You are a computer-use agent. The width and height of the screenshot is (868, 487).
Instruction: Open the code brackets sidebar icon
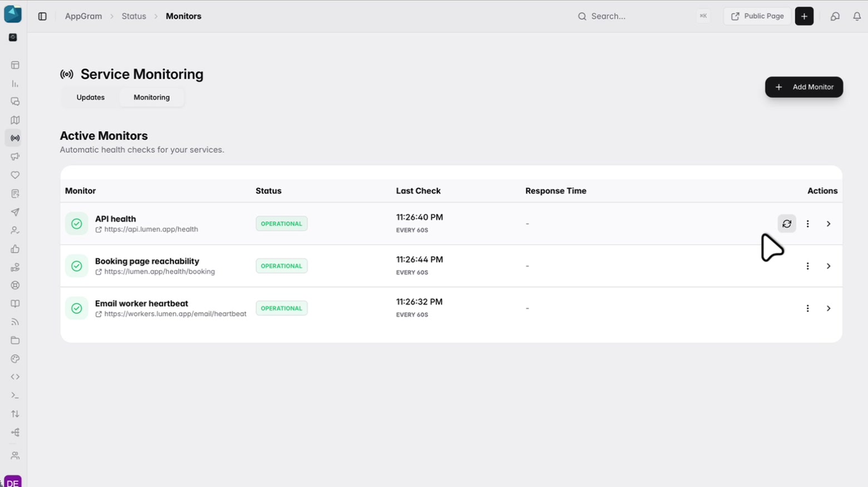(x=15, y=377)
